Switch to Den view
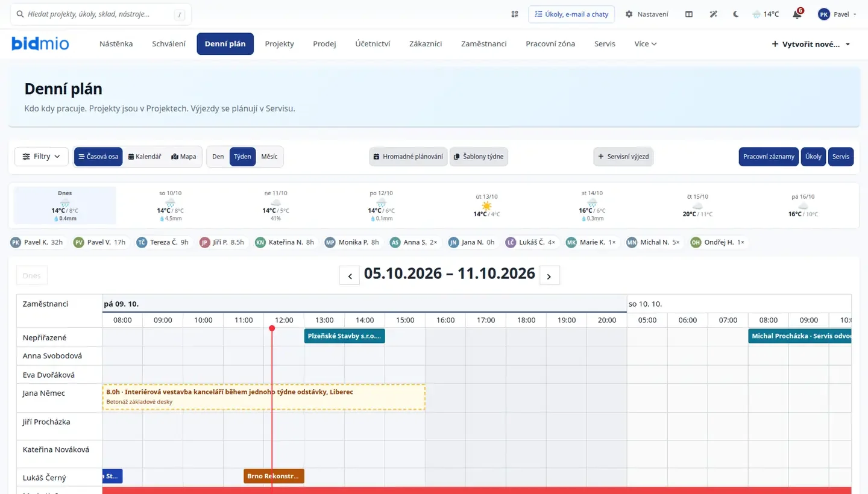 pos(218,157)
